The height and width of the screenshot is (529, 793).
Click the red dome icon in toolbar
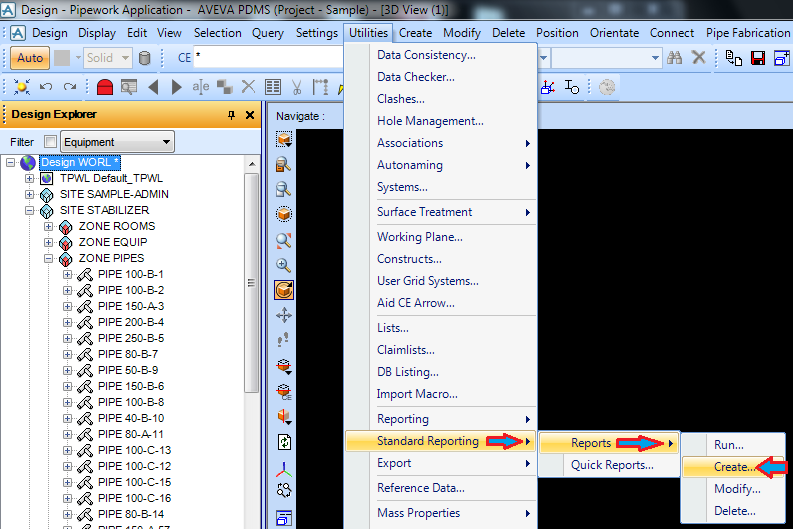click(x=105, y=87)
